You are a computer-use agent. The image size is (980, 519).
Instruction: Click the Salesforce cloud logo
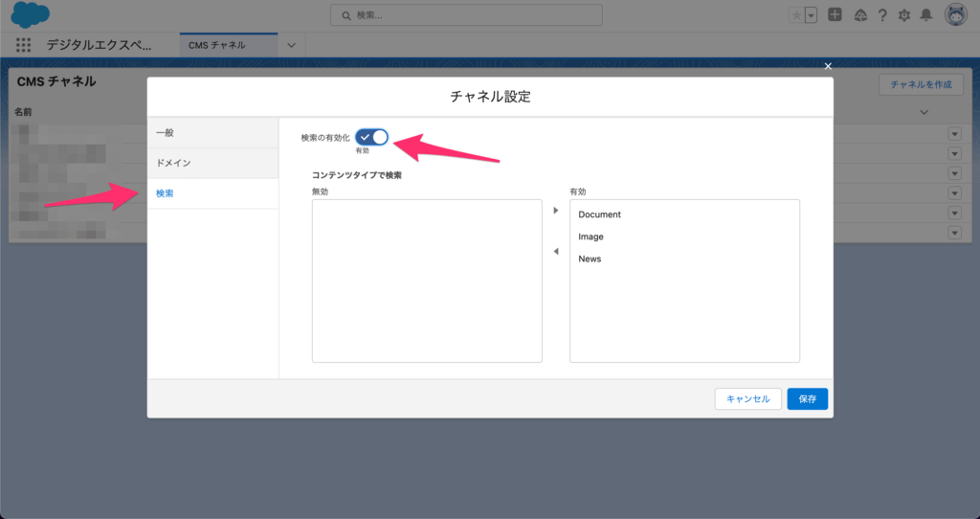31,14
